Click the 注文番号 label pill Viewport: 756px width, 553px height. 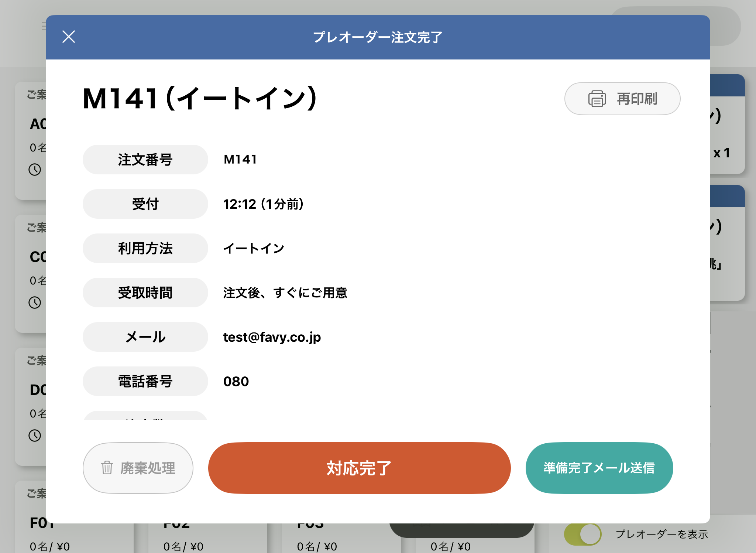tap(145, 160)
